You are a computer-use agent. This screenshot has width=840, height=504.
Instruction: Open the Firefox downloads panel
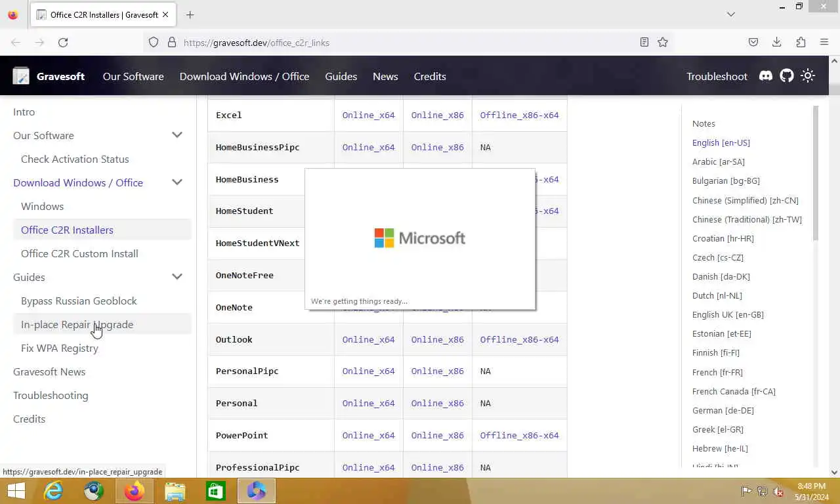point(777,43)
